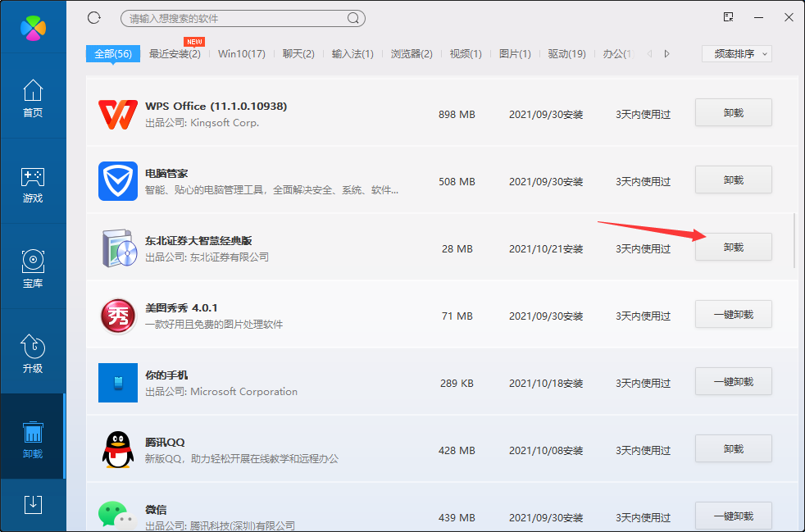Click 一键卸载 for 美图秀秀

[x=734, y=314]
